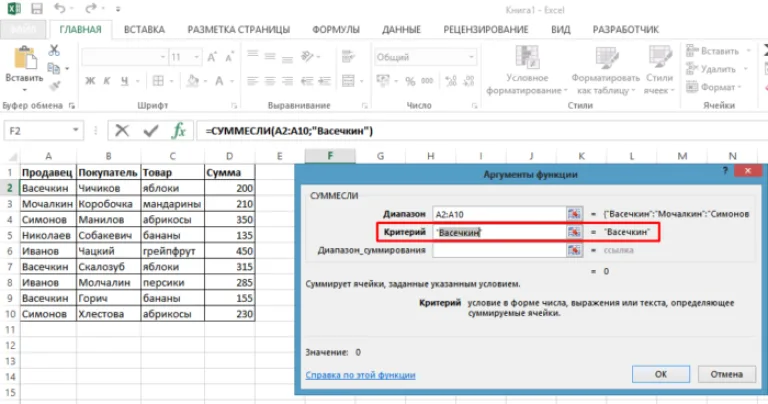Open Условное форматирование dropdown
The height and width of the screenshot is (404, 768).
(x=527, y=71)
